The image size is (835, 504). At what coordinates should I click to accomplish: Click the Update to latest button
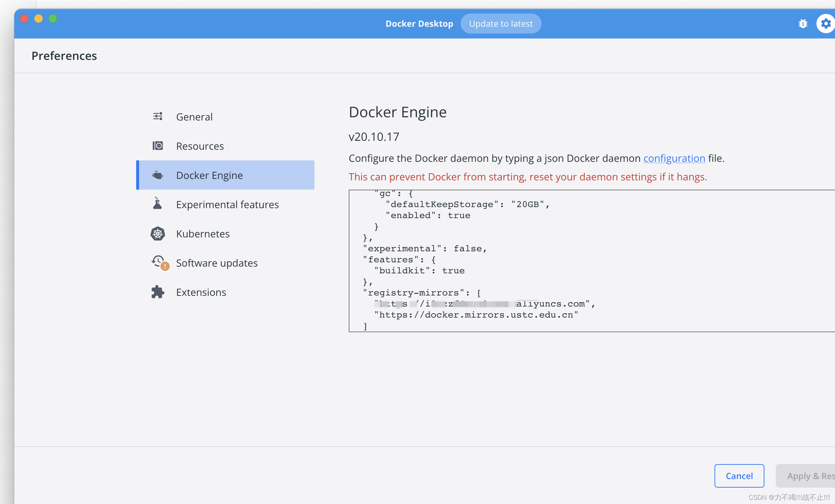(501, 24)
